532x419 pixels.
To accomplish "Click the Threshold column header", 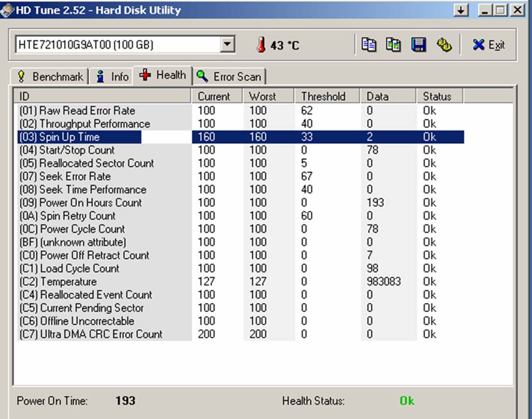I will point(326,96).
